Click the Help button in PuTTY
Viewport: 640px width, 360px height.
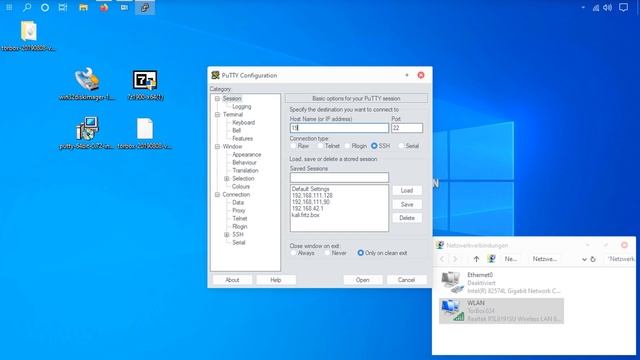tap(276, 280)
